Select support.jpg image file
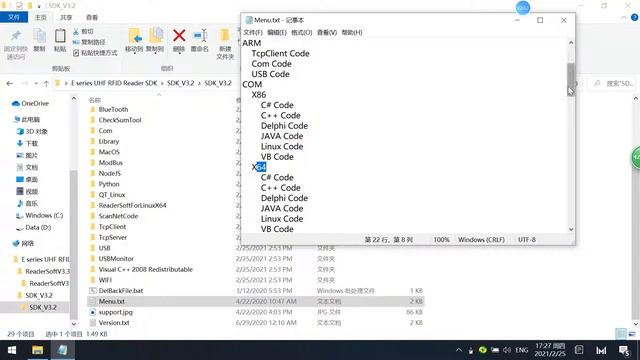 click(x=111, y=312)
